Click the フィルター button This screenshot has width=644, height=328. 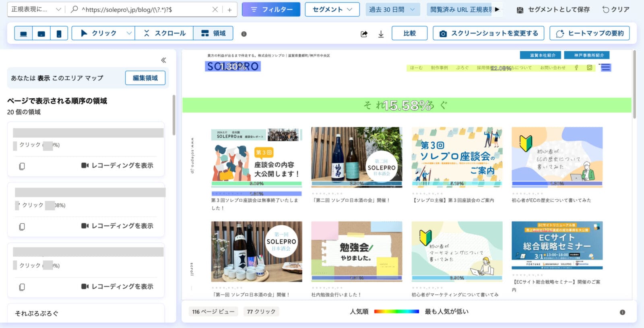[x=271, y=9]
